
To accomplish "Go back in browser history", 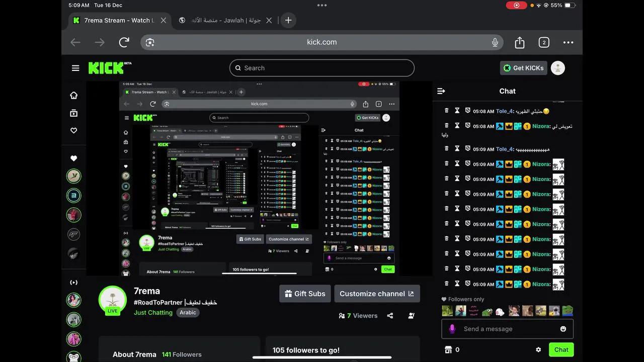I will (x=75, y=42).
